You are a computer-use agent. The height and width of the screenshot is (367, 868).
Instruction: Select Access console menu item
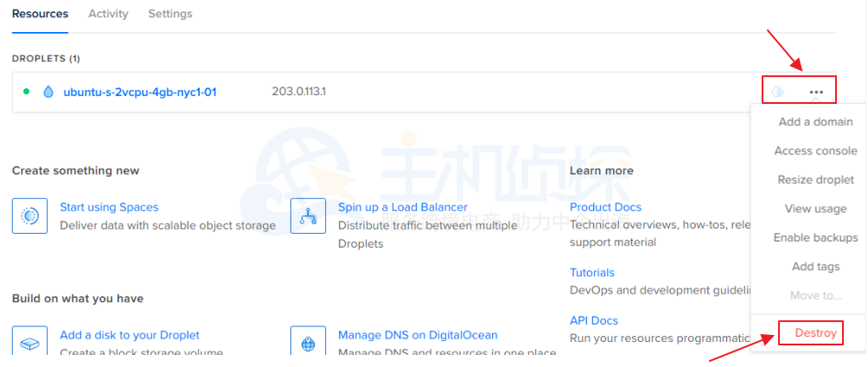(x=815, y=151)
